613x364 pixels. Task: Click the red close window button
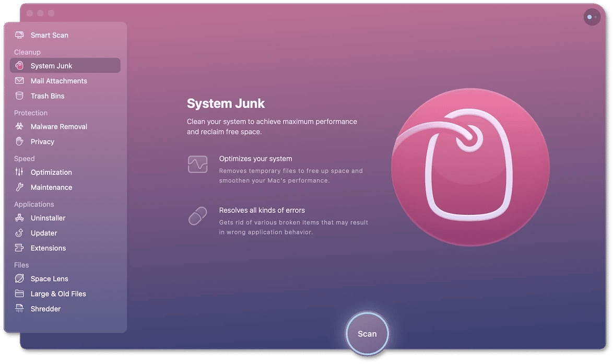[30, 13]
